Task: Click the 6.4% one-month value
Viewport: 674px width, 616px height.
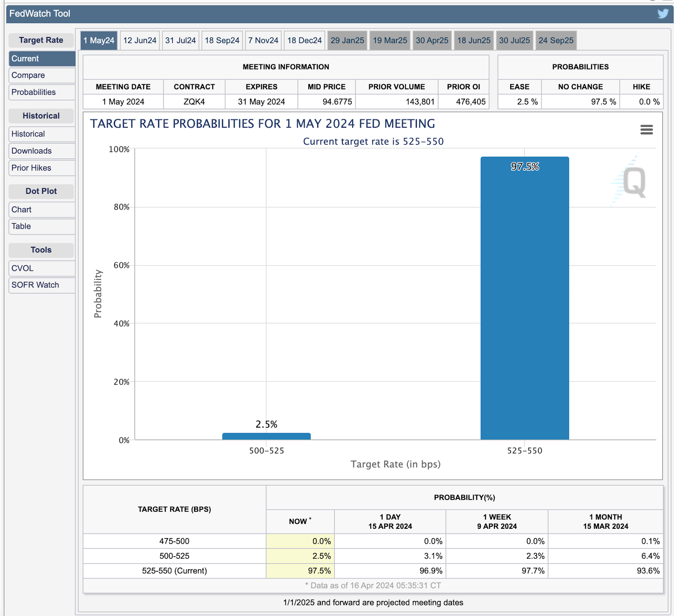Action: coord(650,556)
